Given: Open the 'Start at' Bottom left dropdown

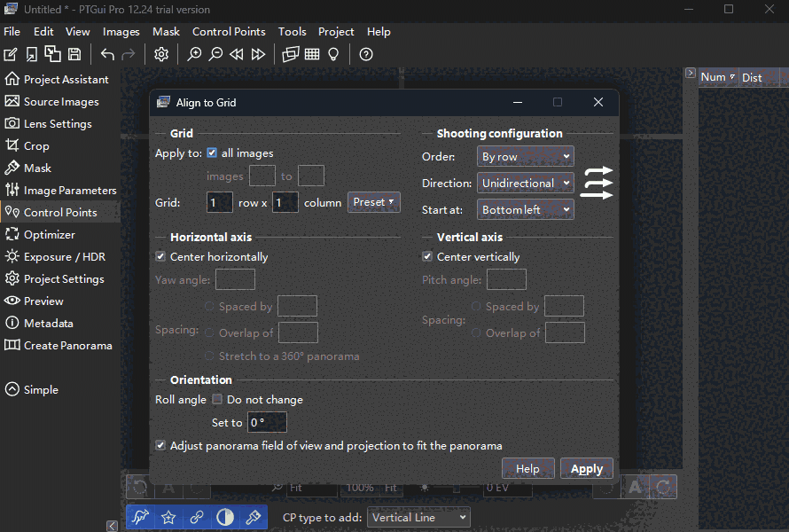Looking at the screenshot, I should (x=526, y=210).
